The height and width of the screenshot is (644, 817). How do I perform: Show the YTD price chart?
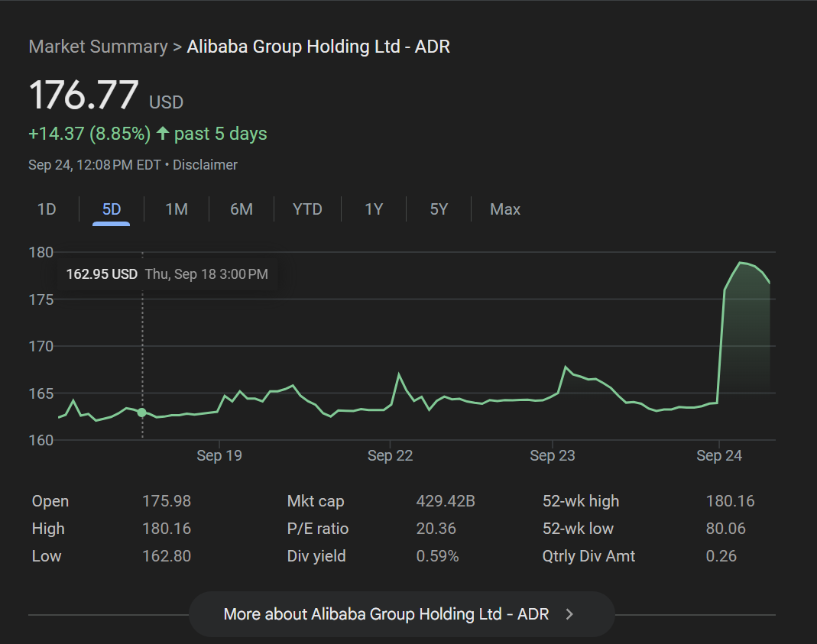(x=307, y=209)
